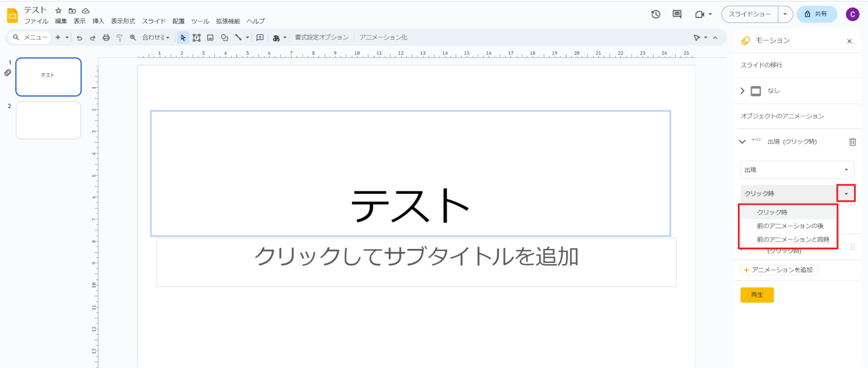Star the テスト presentation
The height and width of the screenshot is (368, 868).
59,10
